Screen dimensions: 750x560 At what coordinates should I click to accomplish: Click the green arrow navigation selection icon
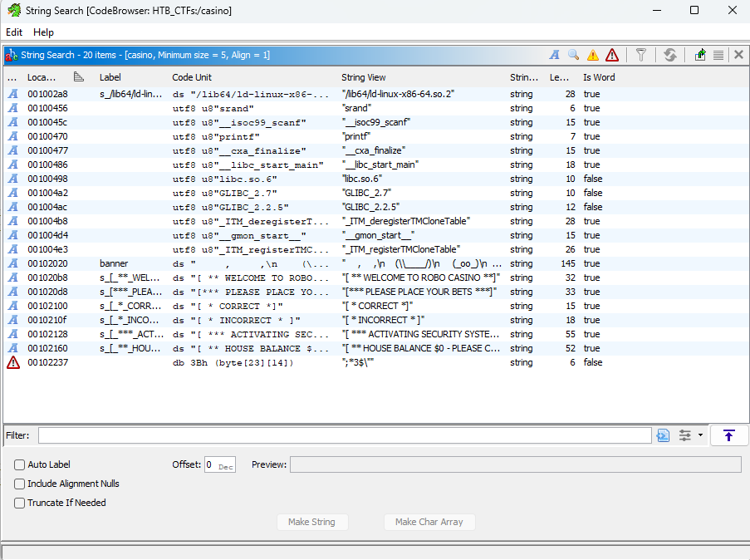[x=700, y=55]
